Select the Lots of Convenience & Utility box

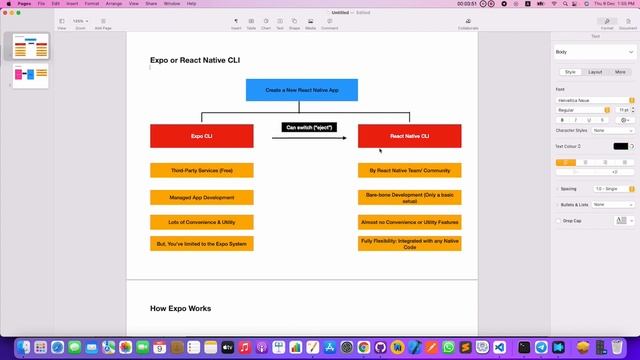point(202,222)
